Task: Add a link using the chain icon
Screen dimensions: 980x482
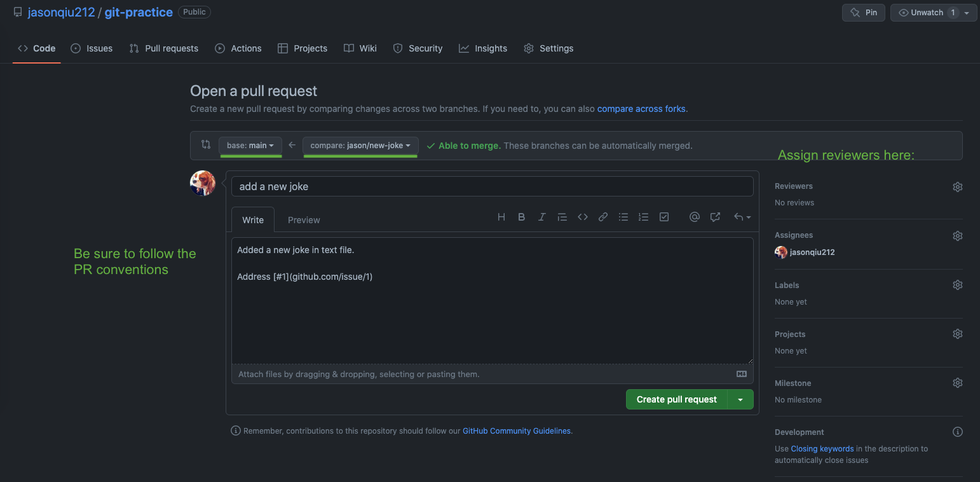Action: [x=602, y=217]
